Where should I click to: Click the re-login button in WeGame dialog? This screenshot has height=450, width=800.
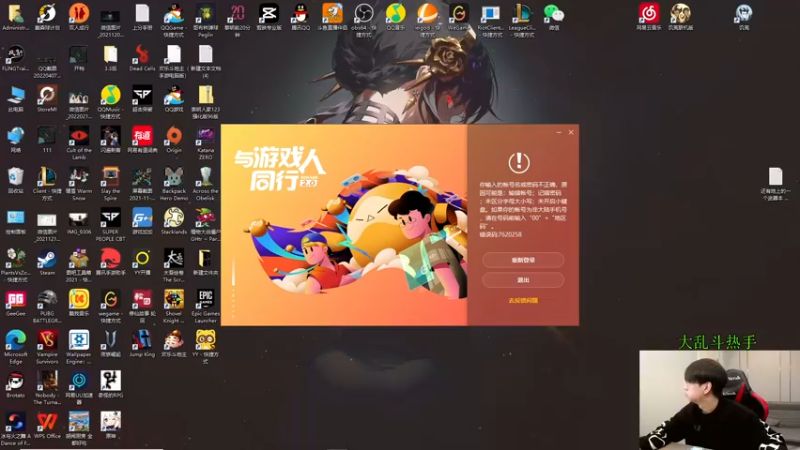coord(523,260)
